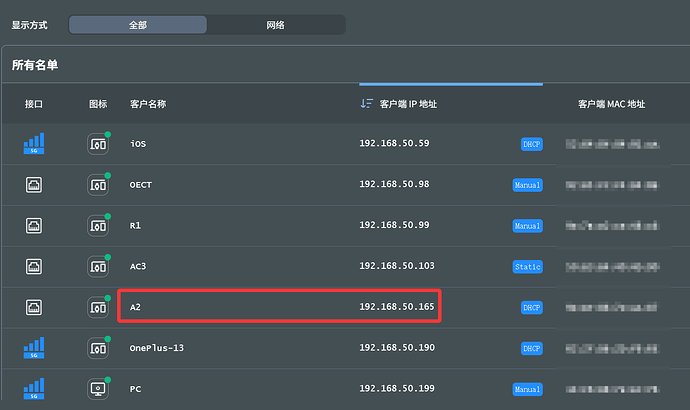Click the Manual badge for OECT
This screenshot has width=690, height=410.
pos(527,185)
